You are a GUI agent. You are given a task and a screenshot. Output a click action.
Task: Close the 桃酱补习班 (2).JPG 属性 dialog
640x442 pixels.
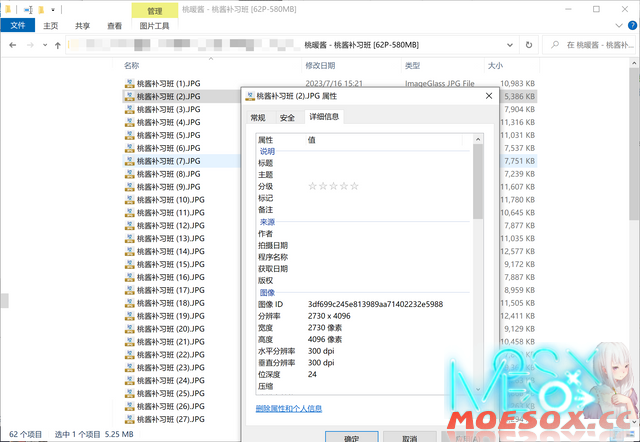pyautogui.click(x=489, y=96)
